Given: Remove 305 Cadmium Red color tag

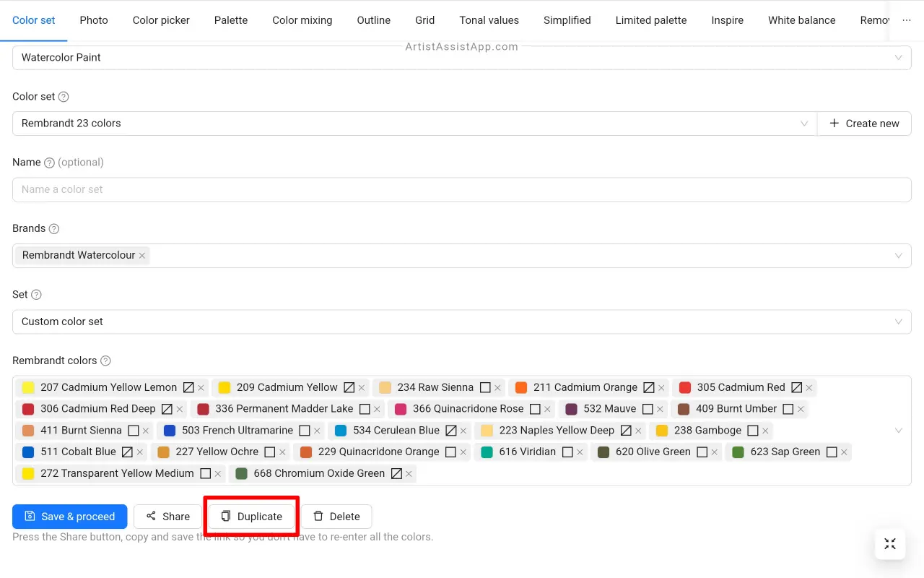Looking at the screenshot, I should pos(809,388).
